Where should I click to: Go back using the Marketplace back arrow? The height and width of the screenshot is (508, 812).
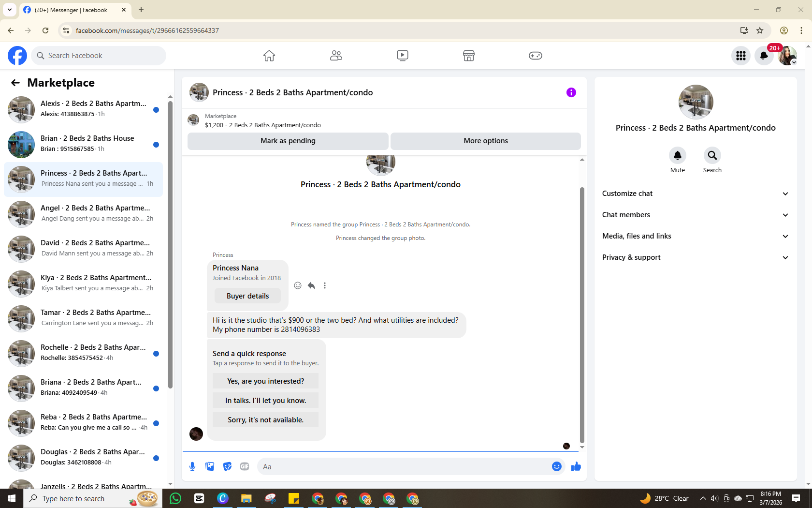coord(15,83)
